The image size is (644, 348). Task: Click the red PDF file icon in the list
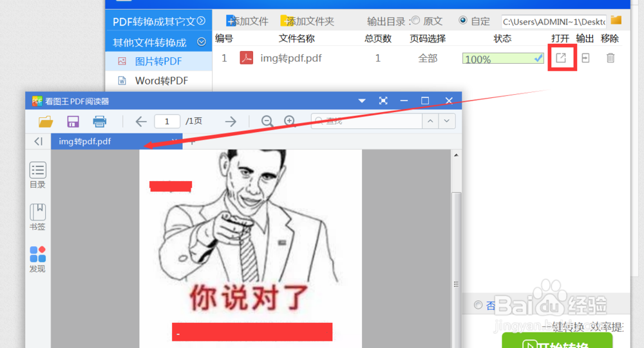tap(247, 58)
